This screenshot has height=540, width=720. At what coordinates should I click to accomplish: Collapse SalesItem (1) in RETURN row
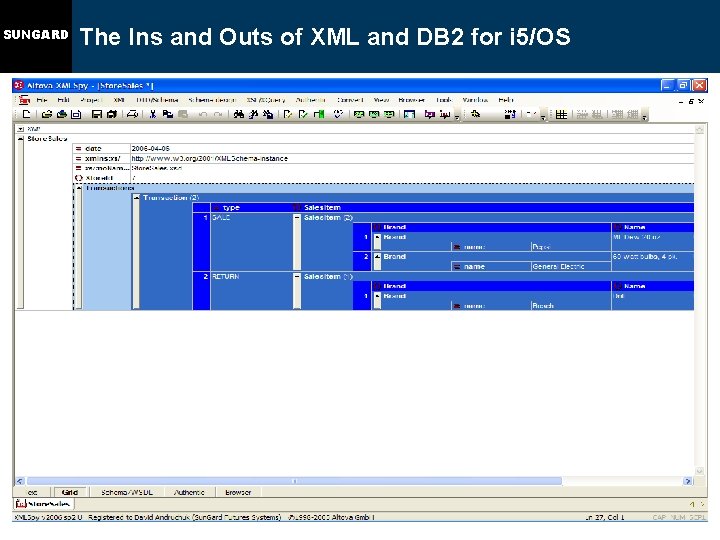pos(297,276)
